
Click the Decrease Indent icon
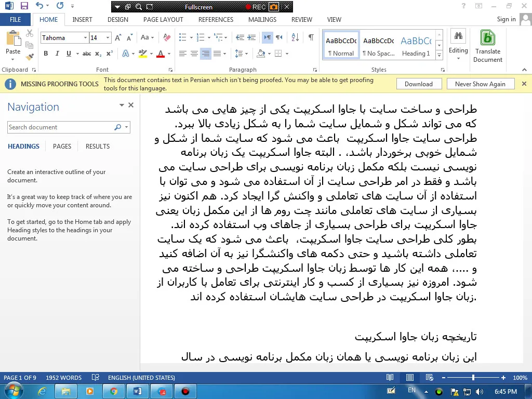pyautogui.click(x=240, y=37)
